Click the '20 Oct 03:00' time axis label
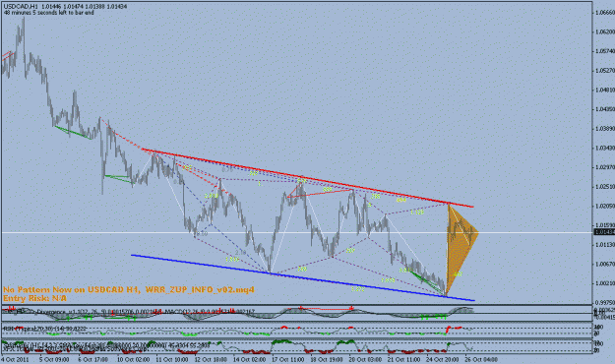This screenshot has height=364, width=615. [x=365, y=359]
